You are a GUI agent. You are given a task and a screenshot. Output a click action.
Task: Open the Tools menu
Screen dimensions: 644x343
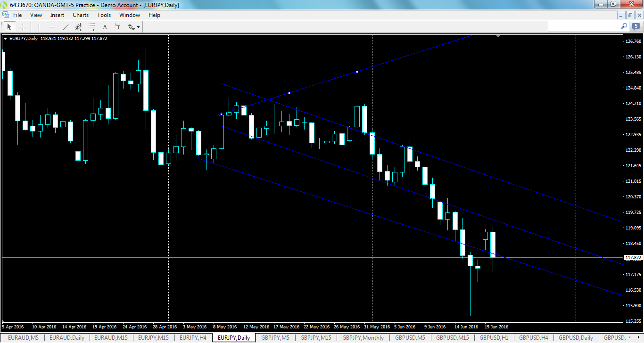(x=104, y=15)
